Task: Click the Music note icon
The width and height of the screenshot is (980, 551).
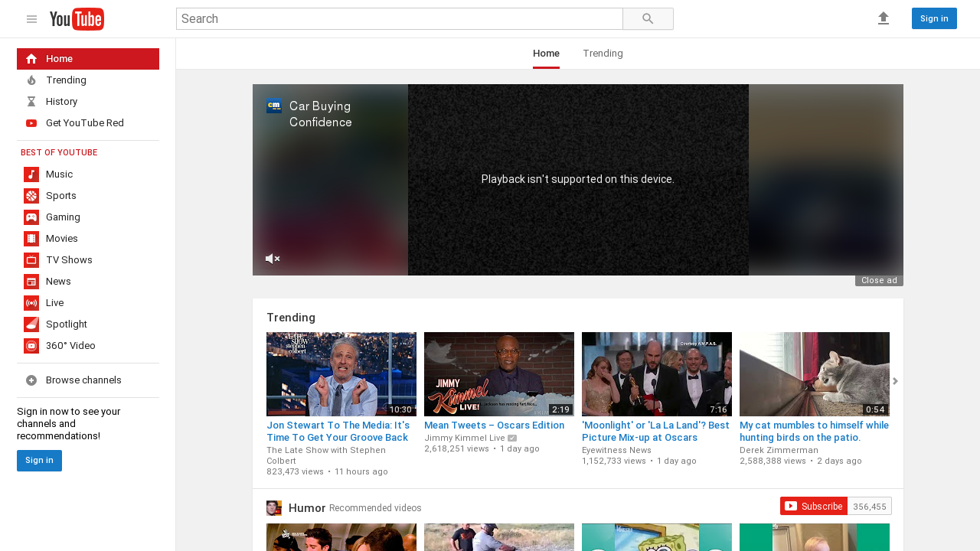Action: click(x=31, y=174)
